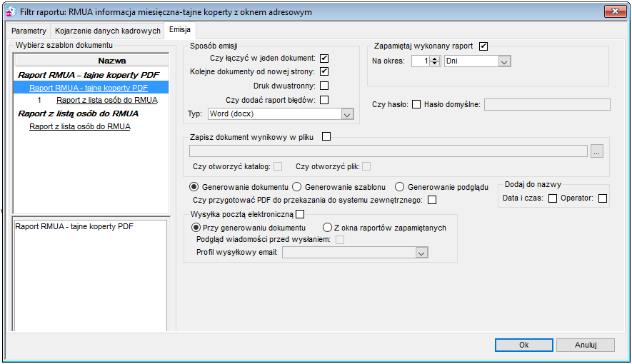Enable the 'Operator' name checkbox
This screenshot has height=364, width=632.
(603, 198)
